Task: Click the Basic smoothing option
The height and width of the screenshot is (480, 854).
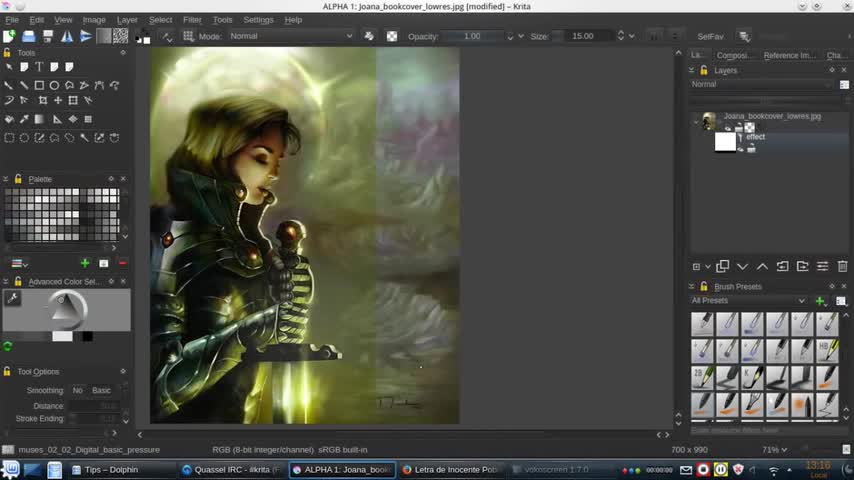Action: 101,391
